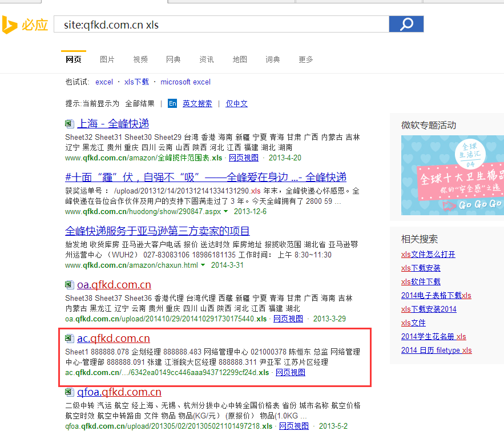This screenshot has width=504, height=431.
Task: Click the 相关搜索 heading
Action: tap(420, 239)
